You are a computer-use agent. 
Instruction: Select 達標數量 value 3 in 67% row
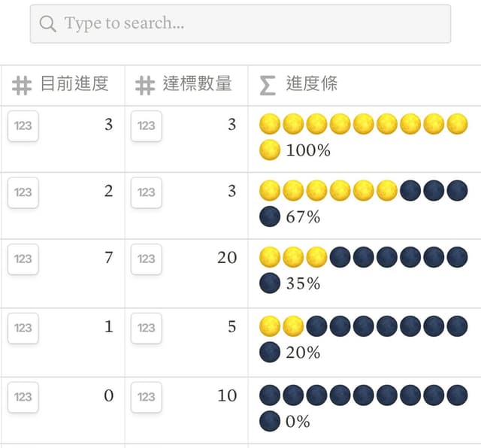pos(186,206)
